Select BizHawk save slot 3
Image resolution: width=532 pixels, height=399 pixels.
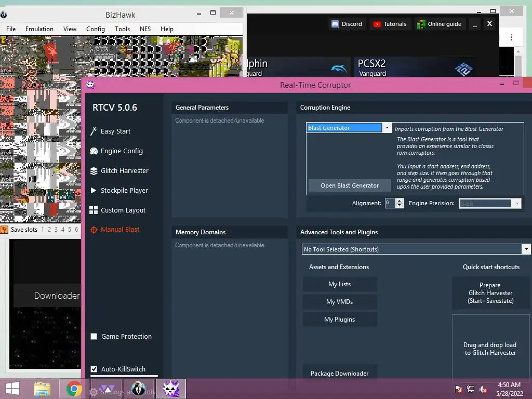click(x=56, y=230)
